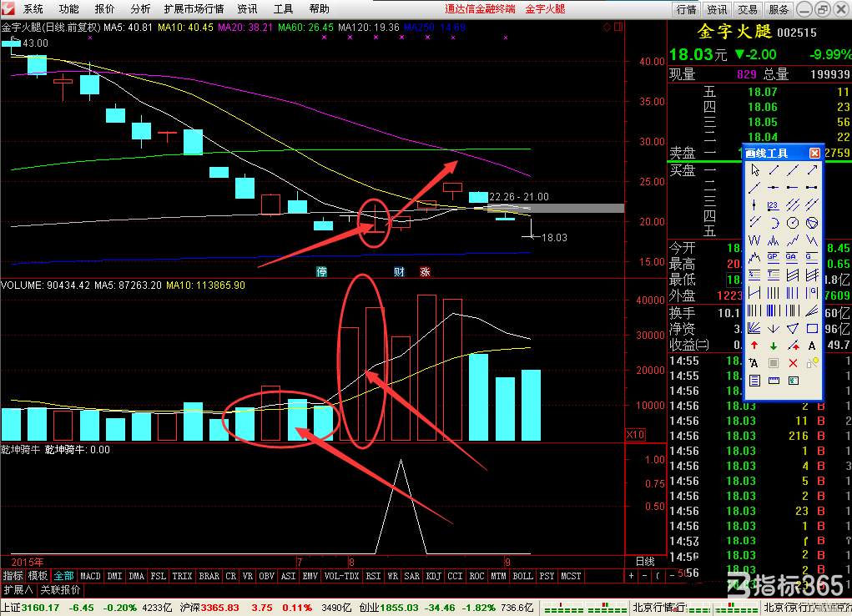Click the plus zoom-in button beside MCST
Viewport: 852px width, 616px height.
coord(631,576)
